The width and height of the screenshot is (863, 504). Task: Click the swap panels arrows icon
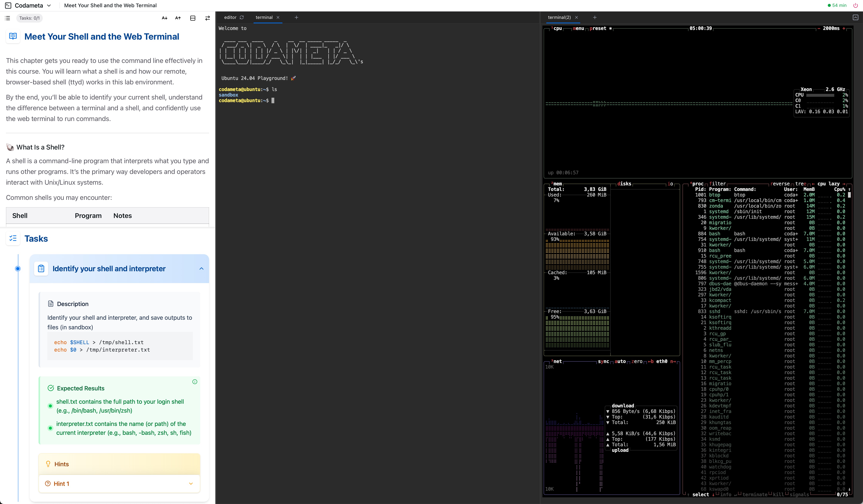[x=208, y=18]
